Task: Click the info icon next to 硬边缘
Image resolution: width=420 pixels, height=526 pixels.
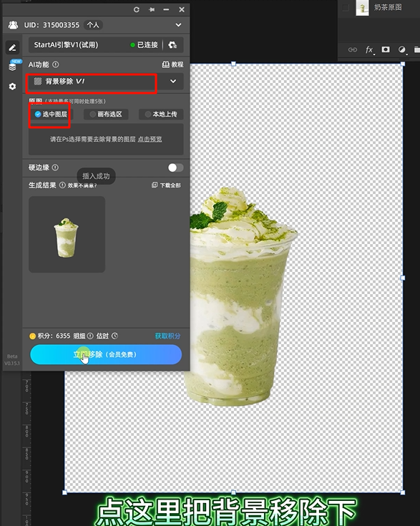Action: point(55,167)
